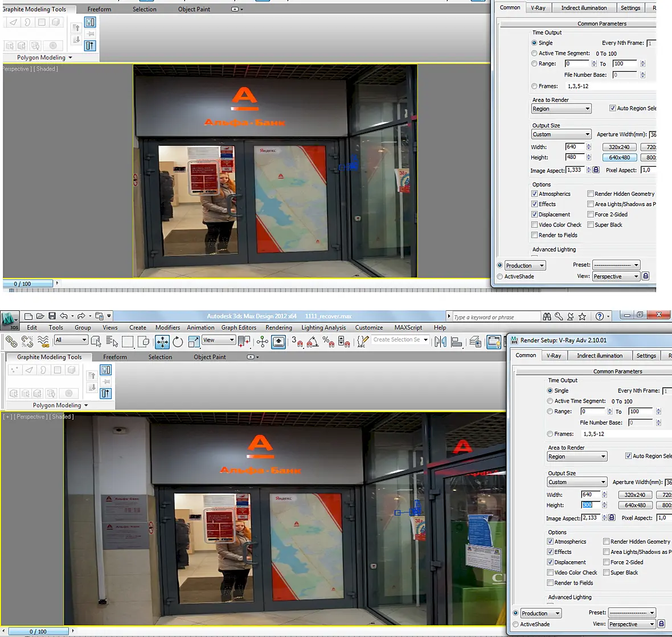
Task: Click the Align tool icon
Action: click(x=457, y=342)
